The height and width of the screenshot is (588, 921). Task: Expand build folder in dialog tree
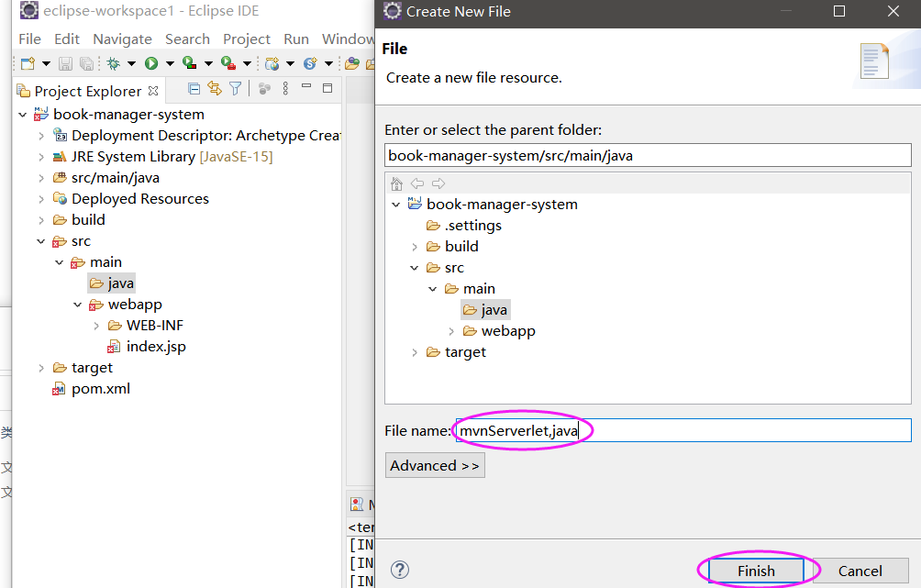415,247
